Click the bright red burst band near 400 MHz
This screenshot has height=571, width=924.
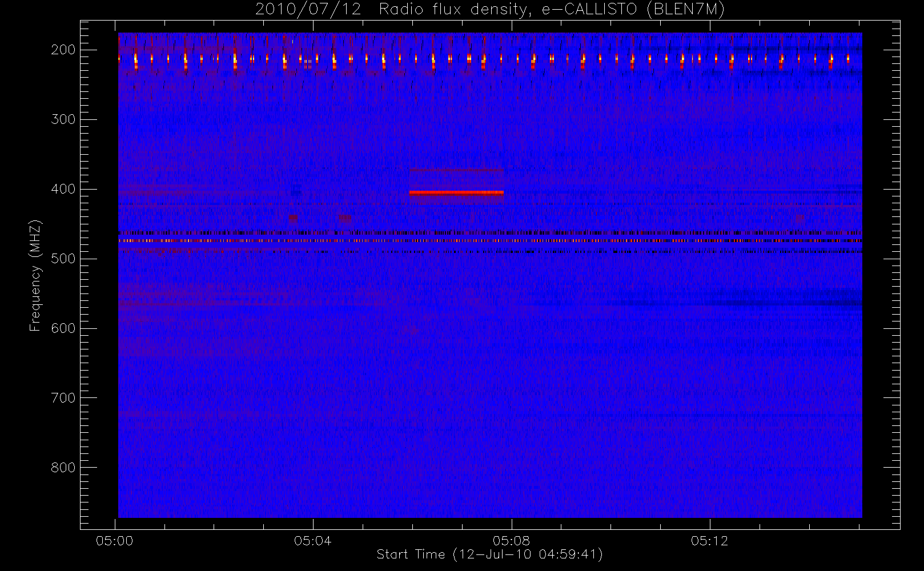tap(456, 193)
